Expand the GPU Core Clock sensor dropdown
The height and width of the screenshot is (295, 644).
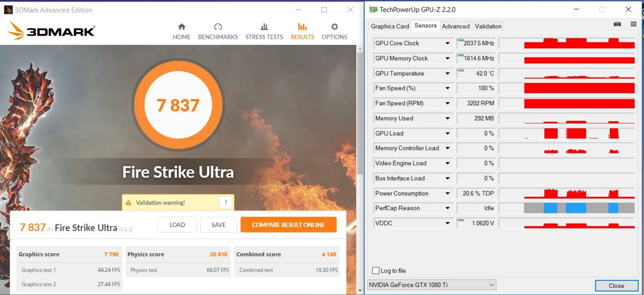447,43
